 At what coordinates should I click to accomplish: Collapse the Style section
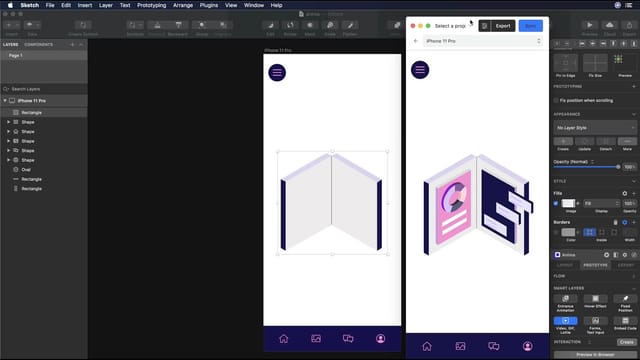click(634, 181)
